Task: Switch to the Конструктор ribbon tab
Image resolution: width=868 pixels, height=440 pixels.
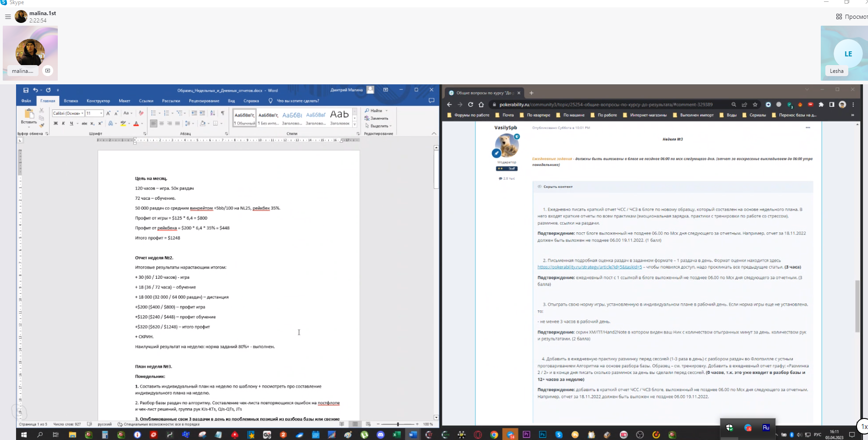Action: click(x=98, y=101)
